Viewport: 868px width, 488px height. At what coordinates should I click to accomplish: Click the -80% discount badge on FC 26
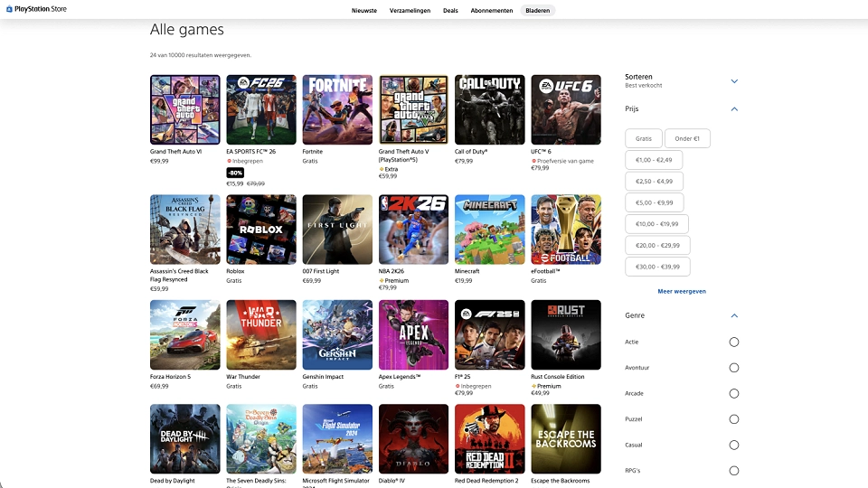[x=235, y=173]
